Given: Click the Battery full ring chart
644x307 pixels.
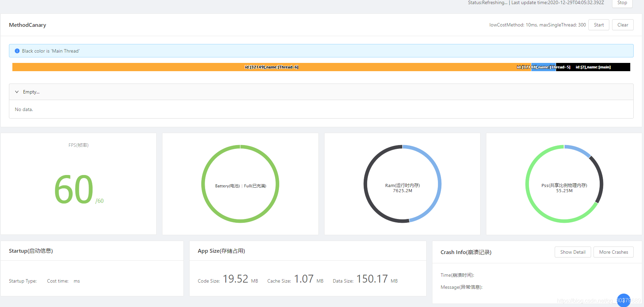Looking at the screenshot, I should (x=240, y=184).
